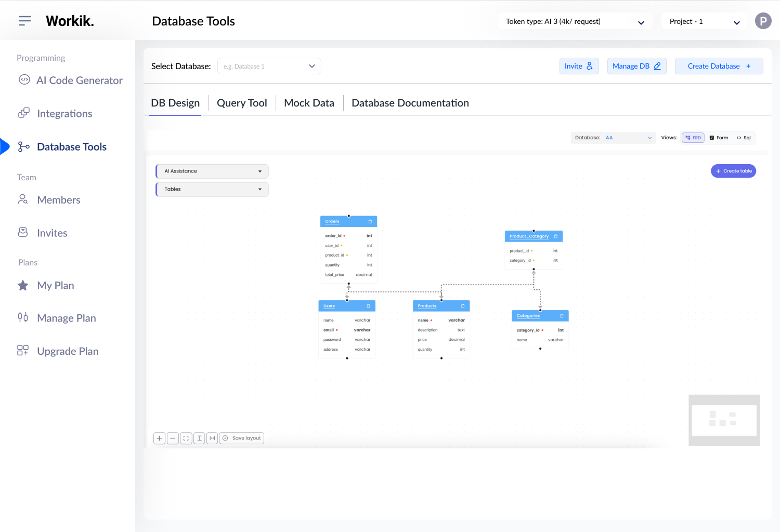Click the Create table button

733,171
